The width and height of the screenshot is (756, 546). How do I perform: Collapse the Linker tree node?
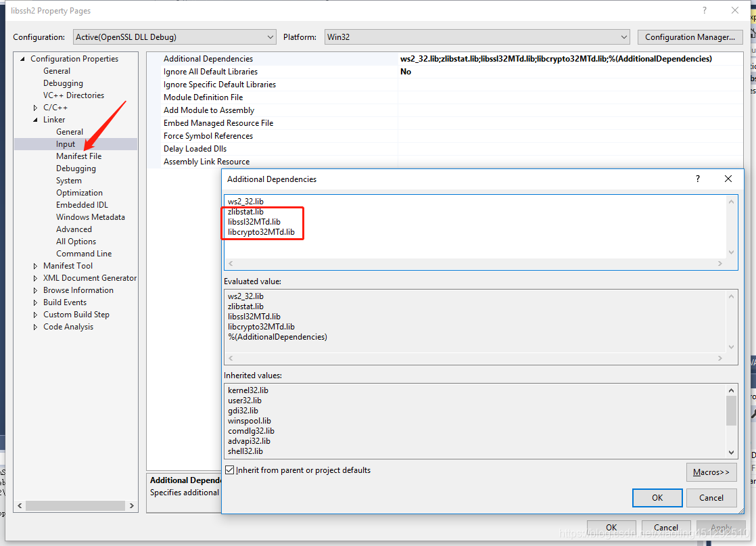(x=35, y=119)
